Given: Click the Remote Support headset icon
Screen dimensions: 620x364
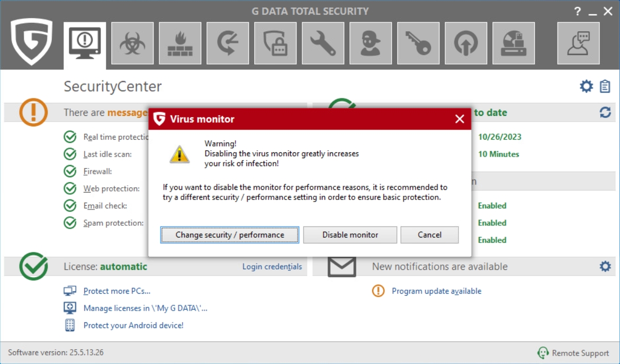Looking at the screenshot, I should [543, 352].
